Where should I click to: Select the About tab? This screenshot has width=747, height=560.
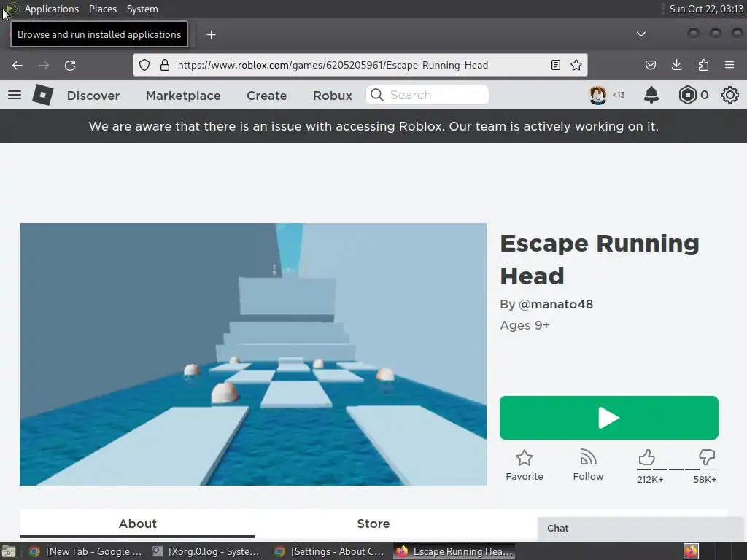[138, 524]
